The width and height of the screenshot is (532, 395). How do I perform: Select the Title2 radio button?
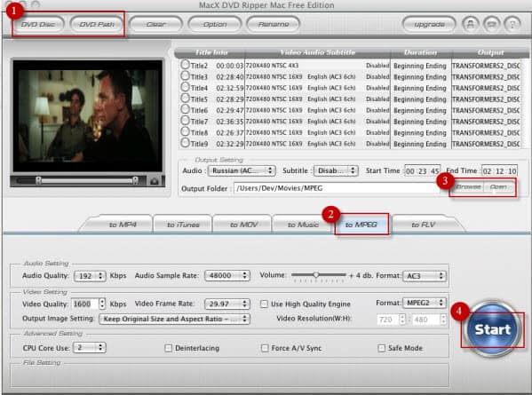click(185, 65)
